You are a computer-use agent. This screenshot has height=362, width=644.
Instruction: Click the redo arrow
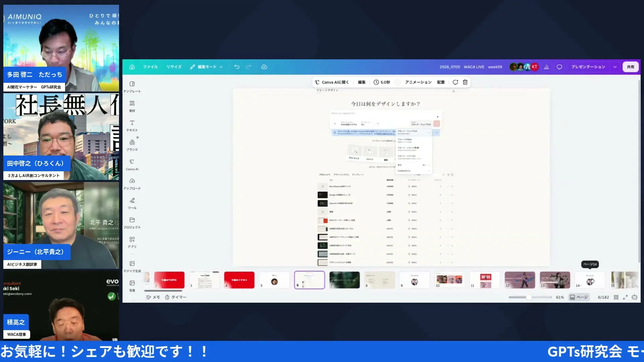tap(248, 67)
